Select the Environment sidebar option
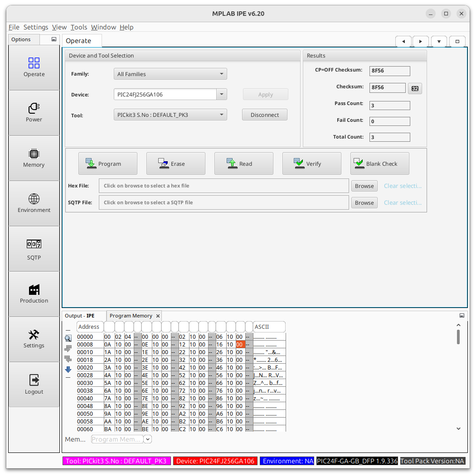 [34, 203]
